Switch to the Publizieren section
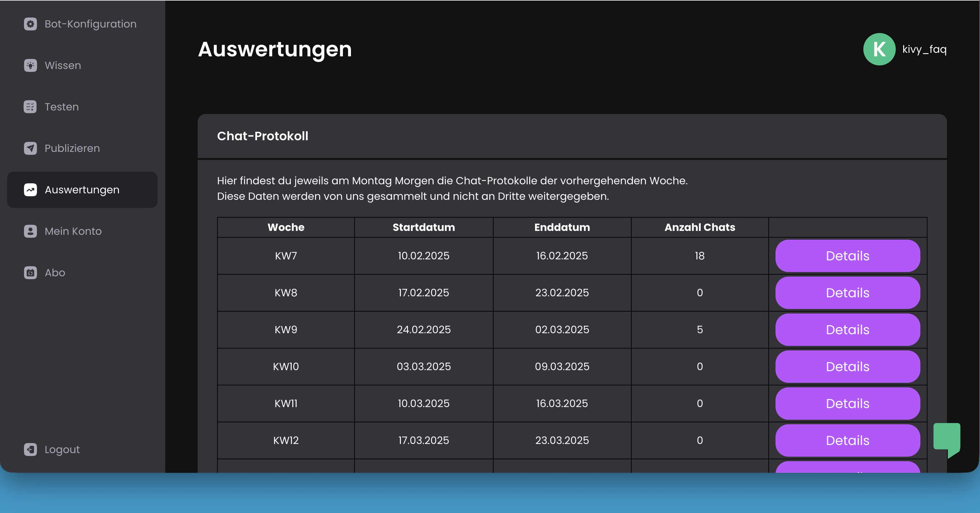 click(x=72, y=148)
